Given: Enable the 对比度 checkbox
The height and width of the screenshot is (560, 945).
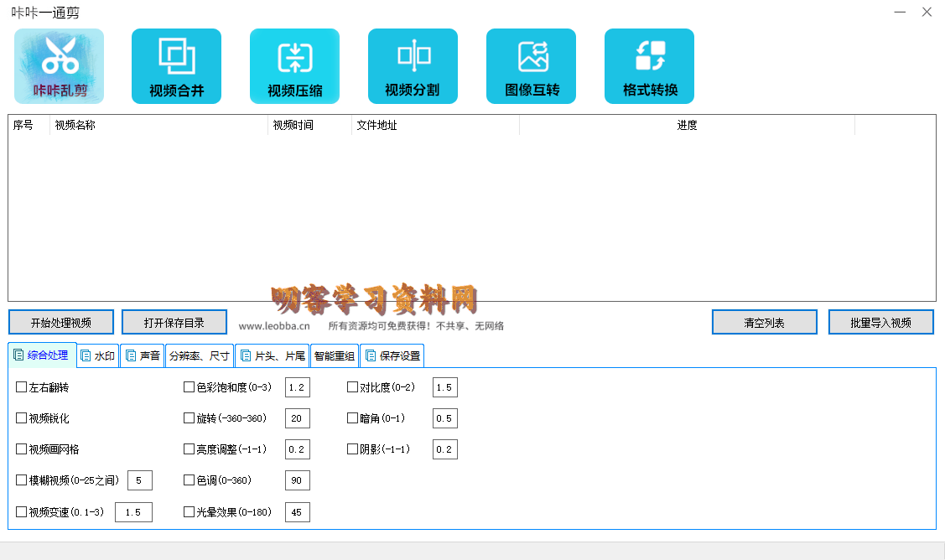Looking at the screenshot, I should pyautogui.click(x=353, y=387).
